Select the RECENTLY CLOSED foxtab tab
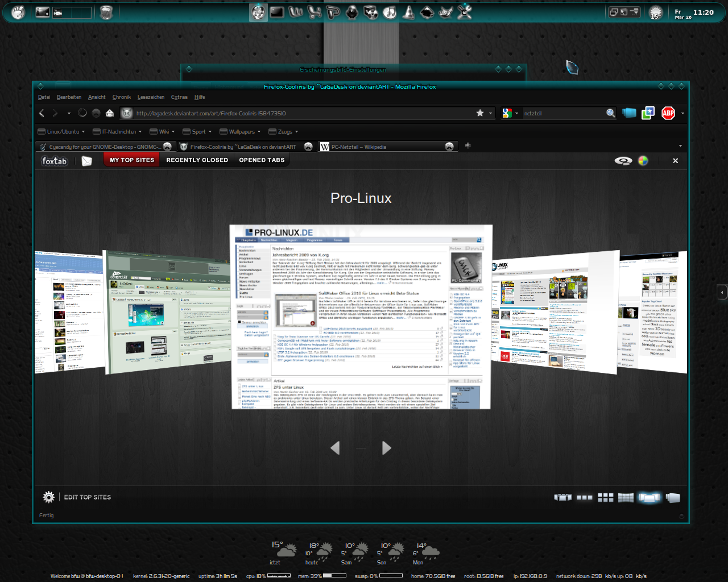The height and width of the screenshot is (582, 728). [x=197, y=160]
